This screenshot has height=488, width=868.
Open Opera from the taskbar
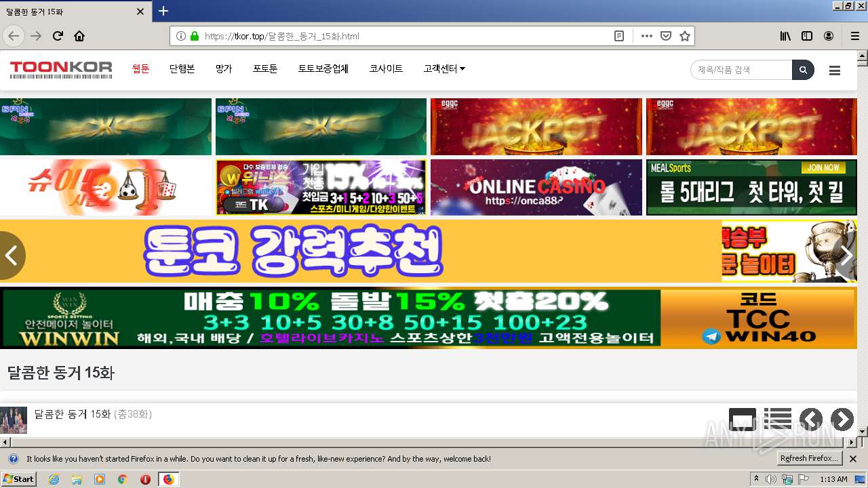pyautogui.click(x=145, y=479)
